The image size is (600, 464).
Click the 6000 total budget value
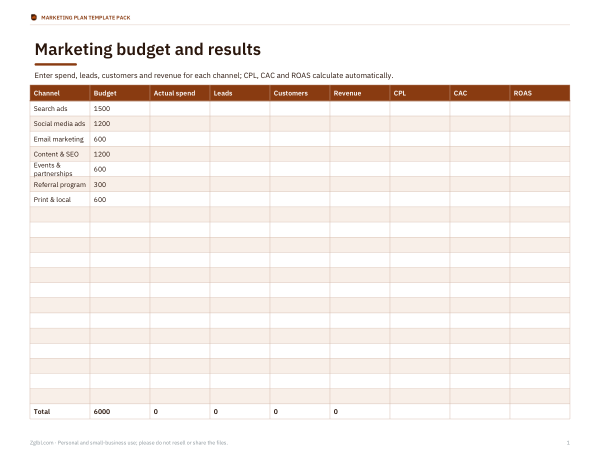[x=102, y=412]
